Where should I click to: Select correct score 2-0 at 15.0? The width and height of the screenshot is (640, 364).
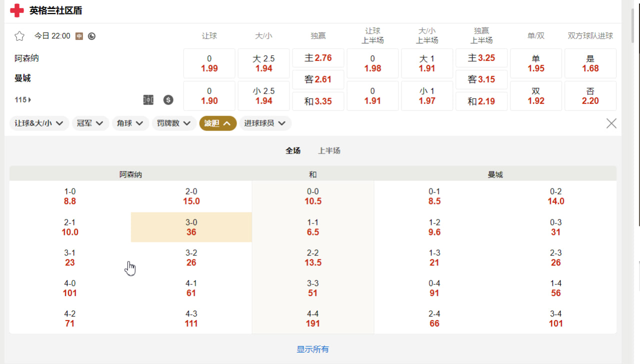[191, 196]
